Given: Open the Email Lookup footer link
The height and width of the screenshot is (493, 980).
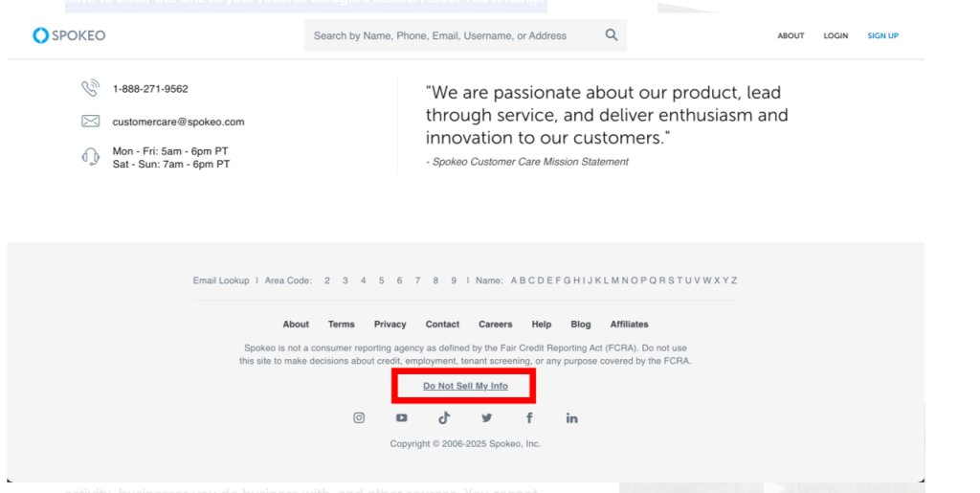Looking at the screenshot, I should click(x=221, y=280).
